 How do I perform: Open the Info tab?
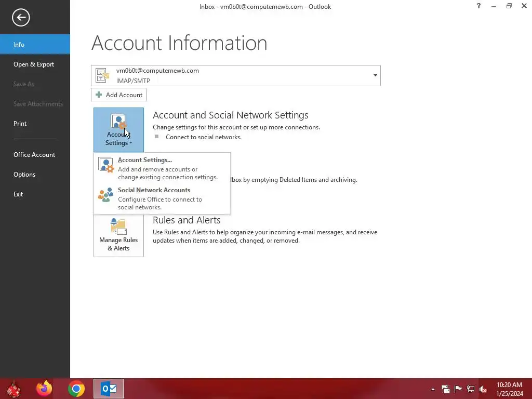tap(35, 45)
